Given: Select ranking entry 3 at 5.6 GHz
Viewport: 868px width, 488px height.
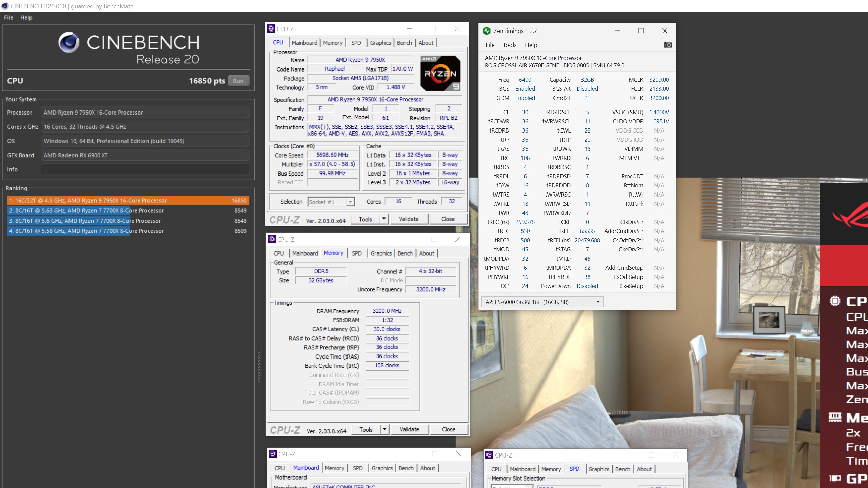Looking at the screenshot, I should pos(128,221).
